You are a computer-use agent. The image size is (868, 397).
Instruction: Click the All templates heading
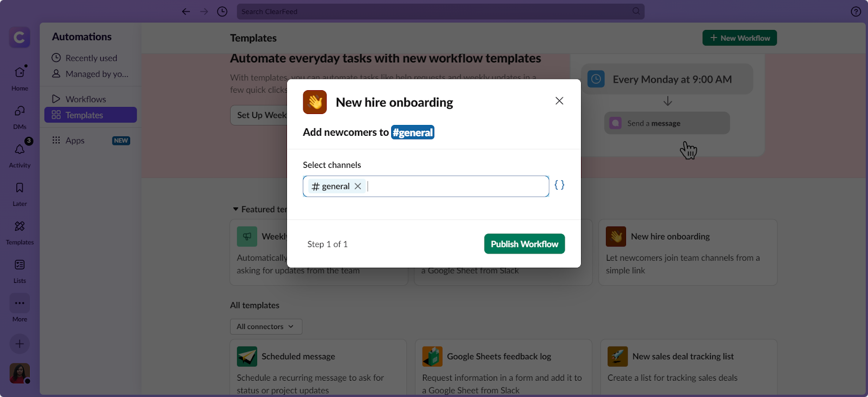(254, 305)
